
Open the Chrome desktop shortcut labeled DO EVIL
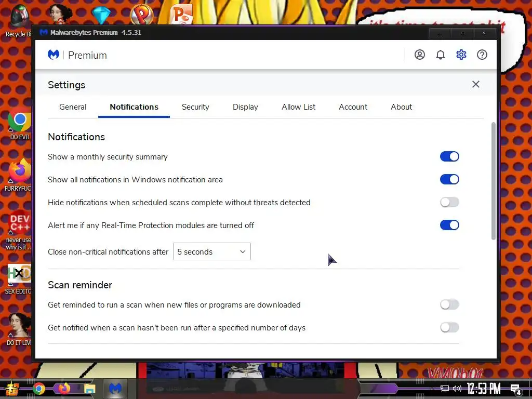(20, 126)
